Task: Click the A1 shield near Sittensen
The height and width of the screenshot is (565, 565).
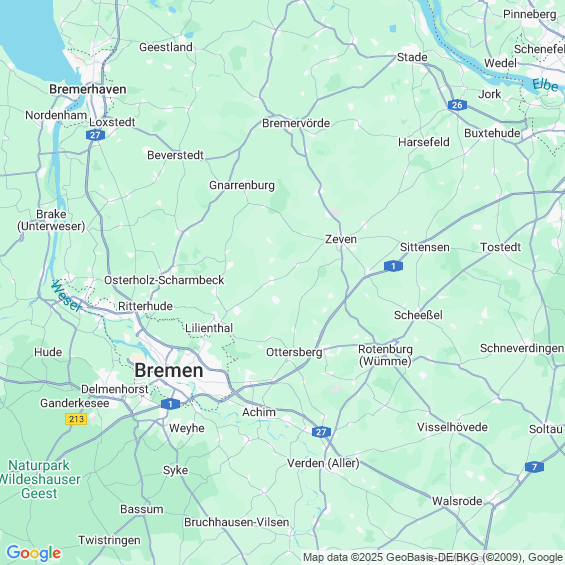Action: (x=393, y=266)
